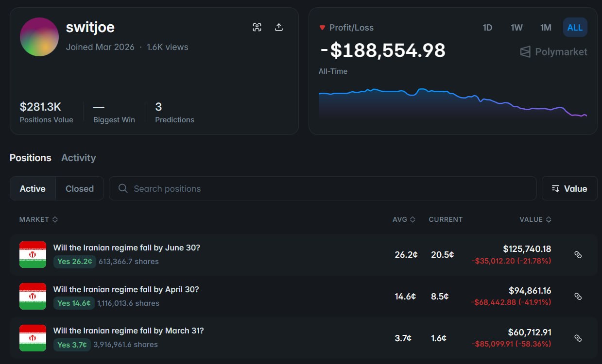602x364 pixels.
Task: Sort positions by AVG column
Action: (x=404, y=219)
